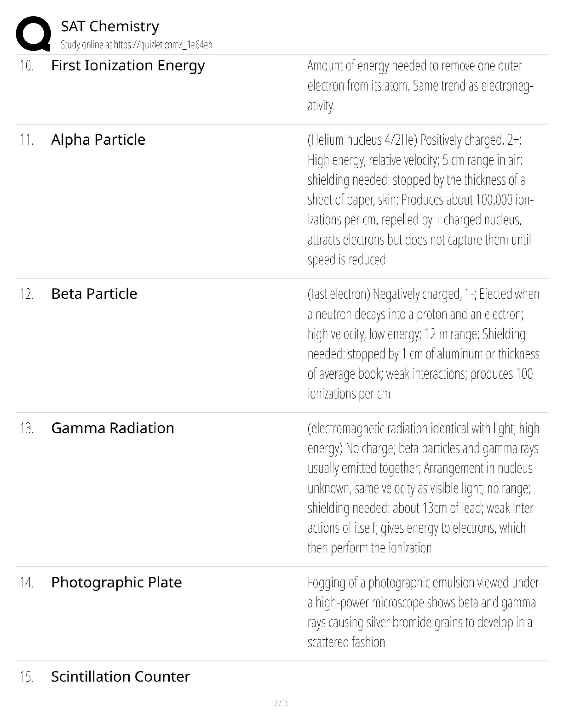Click item number 12 label
Image resolution: width=563 pixels, height=728 pixels.
pos(27,294)
